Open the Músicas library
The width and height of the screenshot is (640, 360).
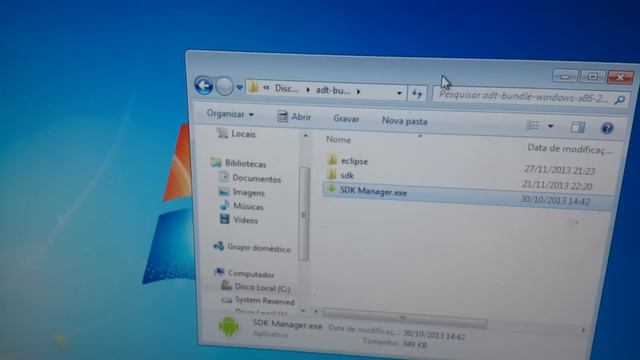248,207
